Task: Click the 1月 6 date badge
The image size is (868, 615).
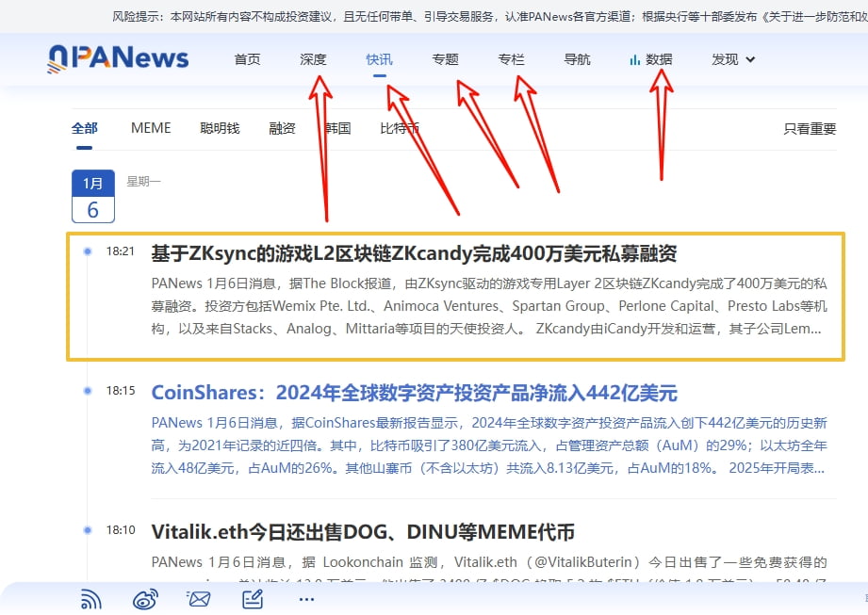Action: click(x=93, y=196)
